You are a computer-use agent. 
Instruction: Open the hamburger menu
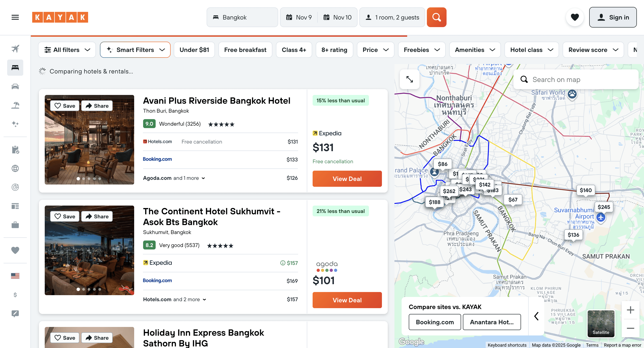tap(15, 17)
